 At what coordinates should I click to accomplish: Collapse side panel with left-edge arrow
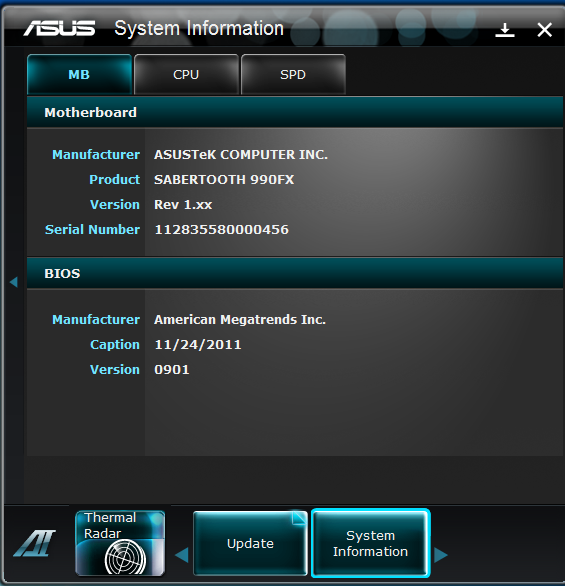(x=14, y=282)
